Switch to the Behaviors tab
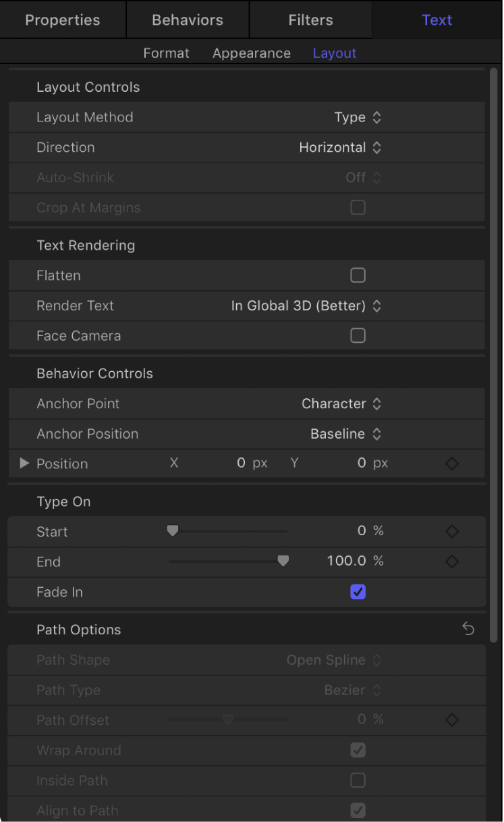The width and height of the screenshot is (504, 822). (x=187, y=20)
